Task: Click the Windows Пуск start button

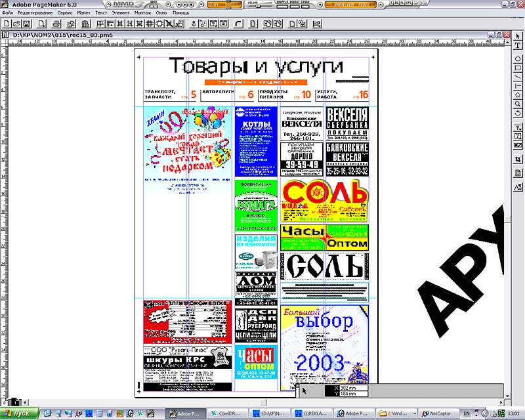Action: pyautogui.click(x=20, y=413)
